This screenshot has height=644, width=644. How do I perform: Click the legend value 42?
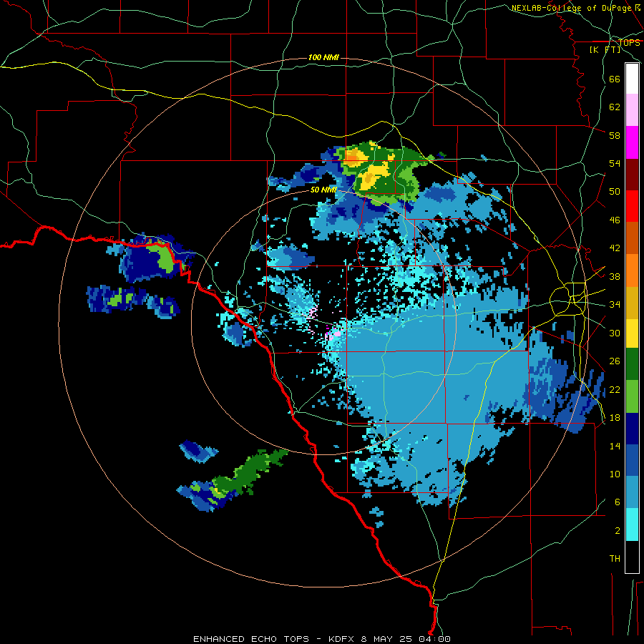click(x=615, y=248)
